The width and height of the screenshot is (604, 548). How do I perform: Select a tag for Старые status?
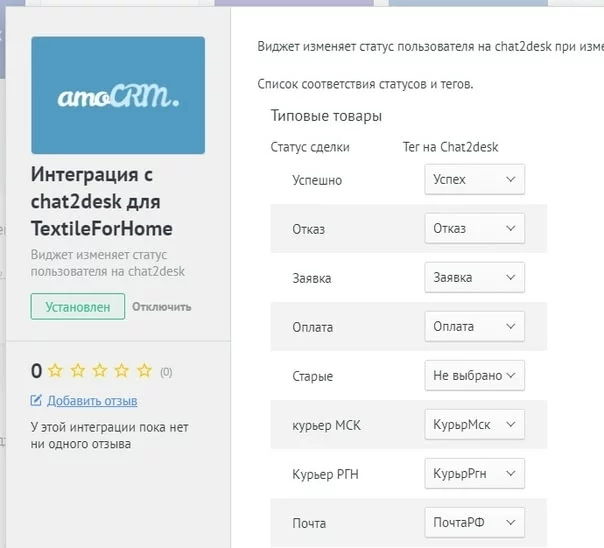[474, 376]
